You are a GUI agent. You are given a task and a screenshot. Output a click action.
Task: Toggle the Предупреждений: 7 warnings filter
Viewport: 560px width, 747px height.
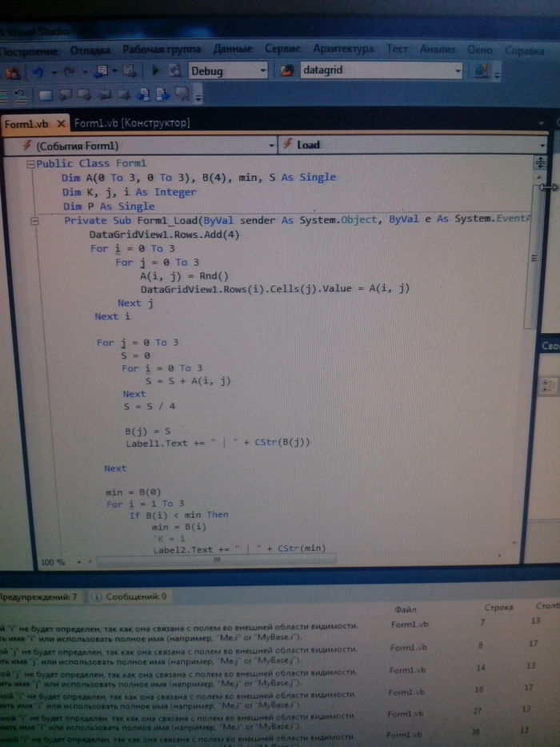38,596
